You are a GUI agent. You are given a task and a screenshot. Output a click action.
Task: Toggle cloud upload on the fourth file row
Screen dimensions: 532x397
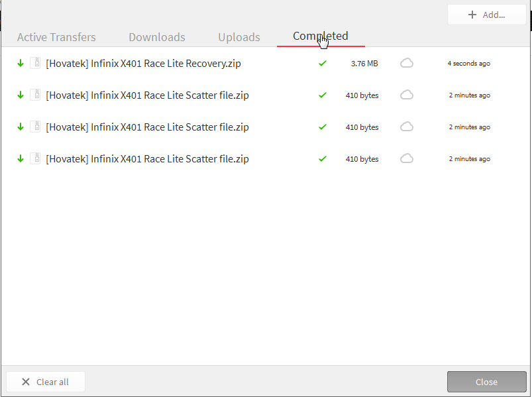(406, 158)
